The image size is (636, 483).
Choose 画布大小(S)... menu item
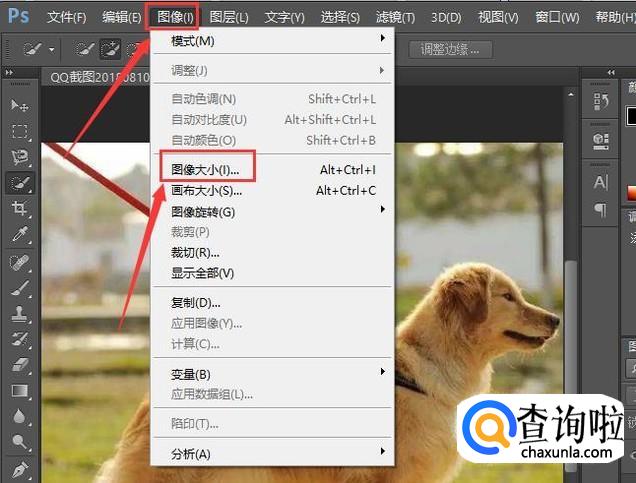273,190
